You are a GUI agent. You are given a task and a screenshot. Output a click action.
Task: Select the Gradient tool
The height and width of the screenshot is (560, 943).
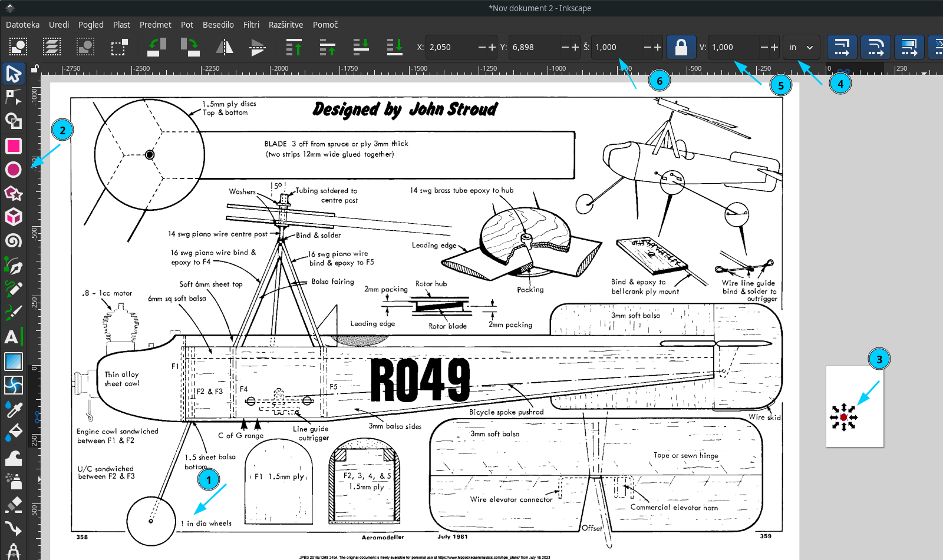(x=13, y=361)
